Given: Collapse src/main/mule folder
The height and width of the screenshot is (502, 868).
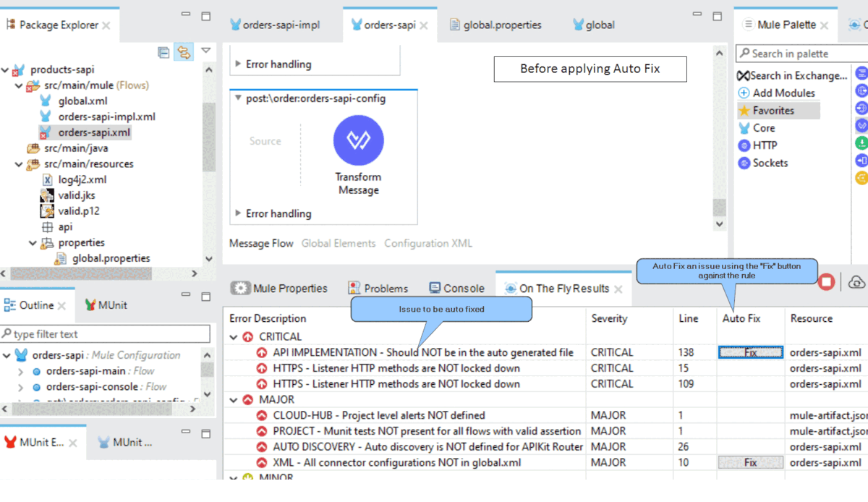Looking at the screenshot, I should (x=19, y=85).
